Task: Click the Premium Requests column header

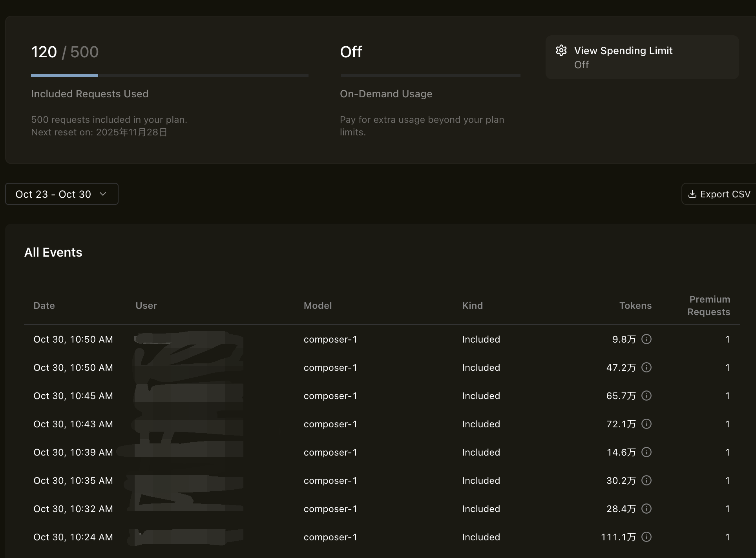Action: pyautogui.click(x=709, y=306)
